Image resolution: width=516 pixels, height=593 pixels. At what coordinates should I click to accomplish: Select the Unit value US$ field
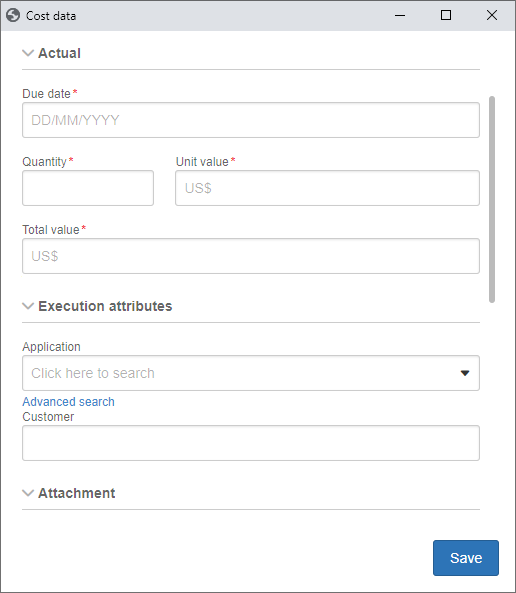[x=327, y=188]
